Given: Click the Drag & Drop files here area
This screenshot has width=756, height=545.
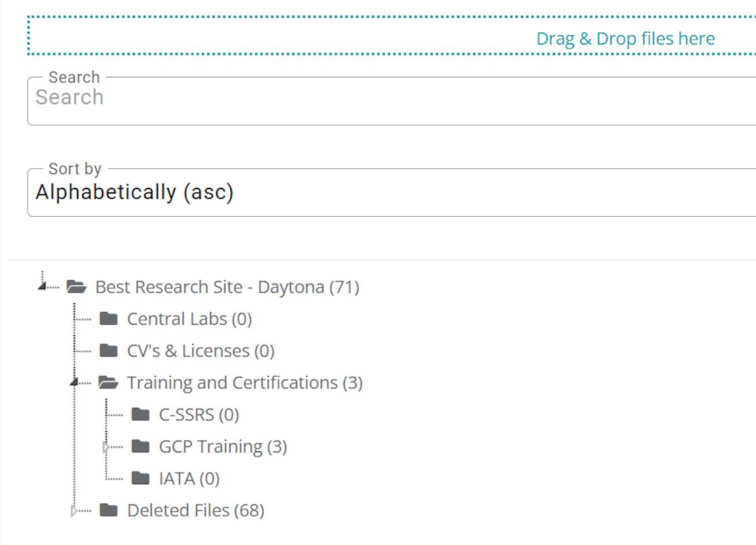Looking at the screenshot, I should click(391, 36).
